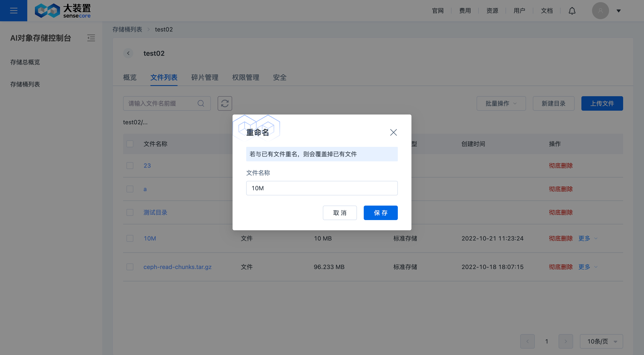The width and height of the screenshot is (644, 355).
Task: Open the folder named a
Action: click(x=145, y=189)
